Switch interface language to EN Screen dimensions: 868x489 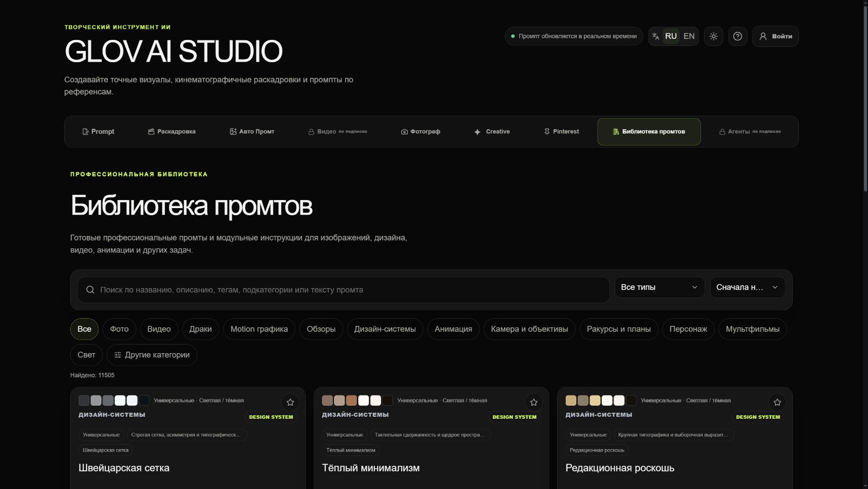pos(689,36)
